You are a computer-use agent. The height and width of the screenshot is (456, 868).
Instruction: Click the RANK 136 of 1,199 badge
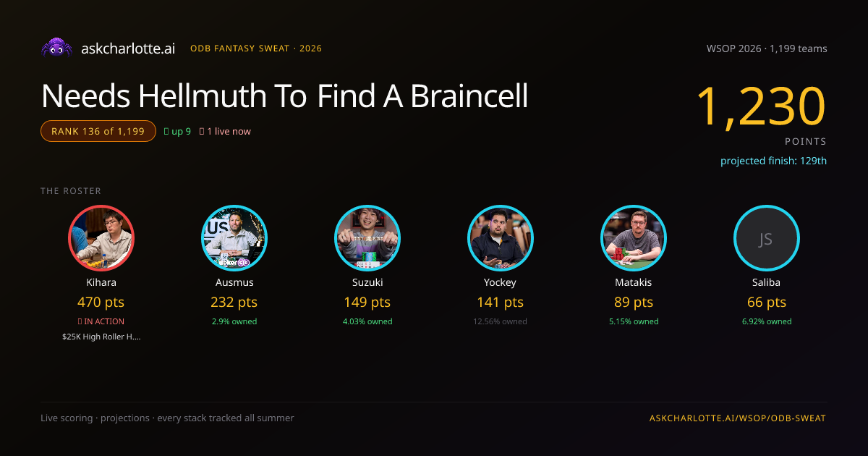[98, 131]
